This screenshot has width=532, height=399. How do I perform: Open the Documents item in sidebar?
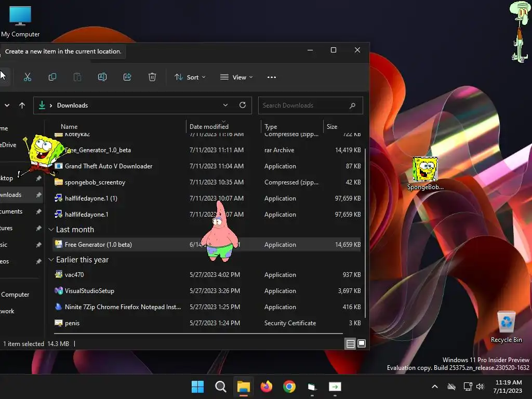(21, 211)
